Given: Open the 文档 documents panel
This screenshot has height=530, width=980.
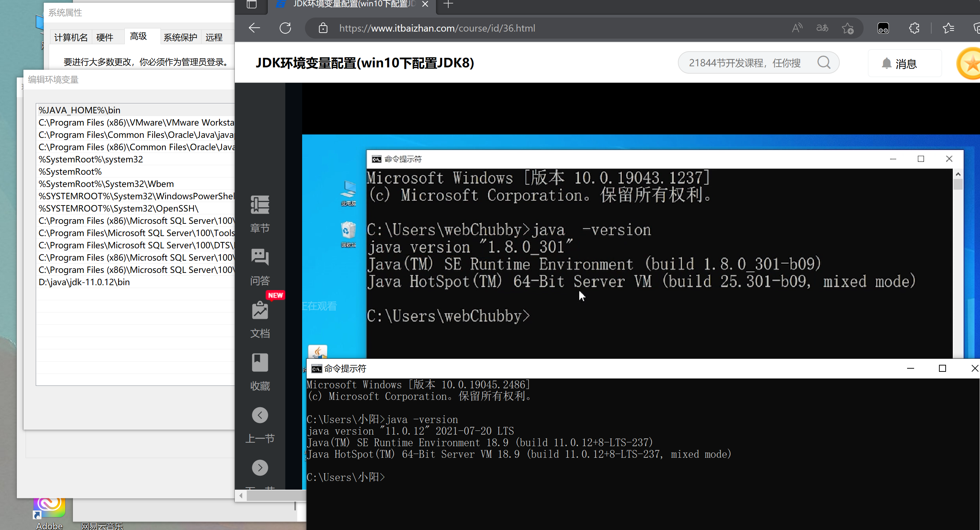Looking at the screenshot, I should click(x=260, y=320).
